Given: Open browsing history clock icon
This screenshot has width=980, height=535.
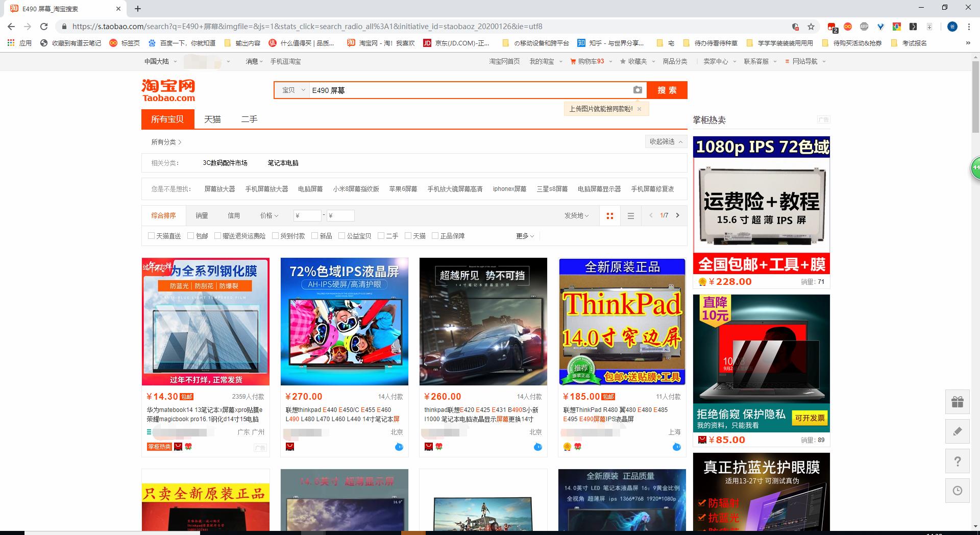Looking at the screenshot, I should click(958, 491).
